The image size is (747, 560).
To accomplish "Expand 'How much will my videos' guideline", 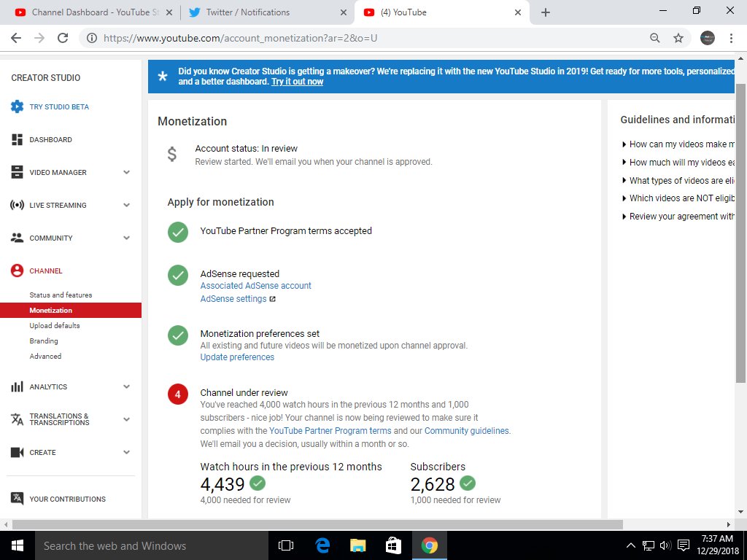I will point(678,163).
